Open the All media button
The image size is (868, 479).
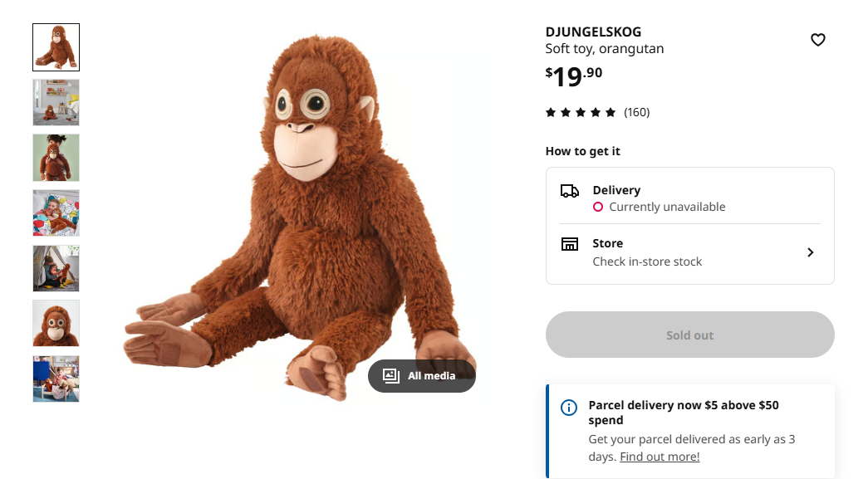pyautogui.click(x=422, y=376)
